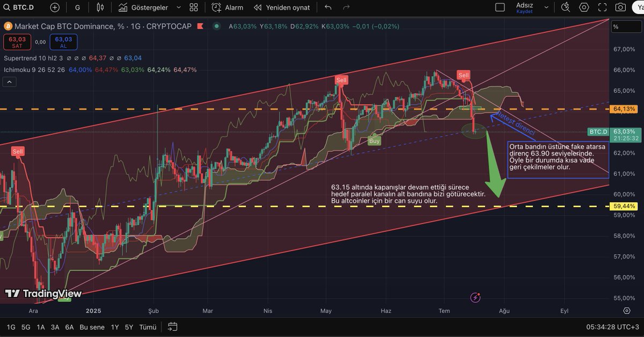Click the undo arrow
The image size is (644, 337).
[328, 8]
